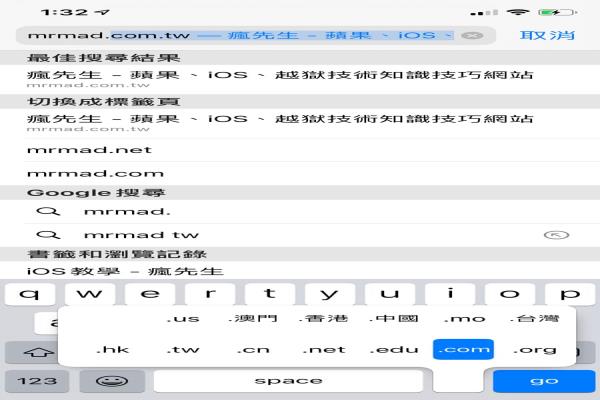Choose the mrmad.net suggestion
Screen dimensions: 600x400
coord(300,150)
